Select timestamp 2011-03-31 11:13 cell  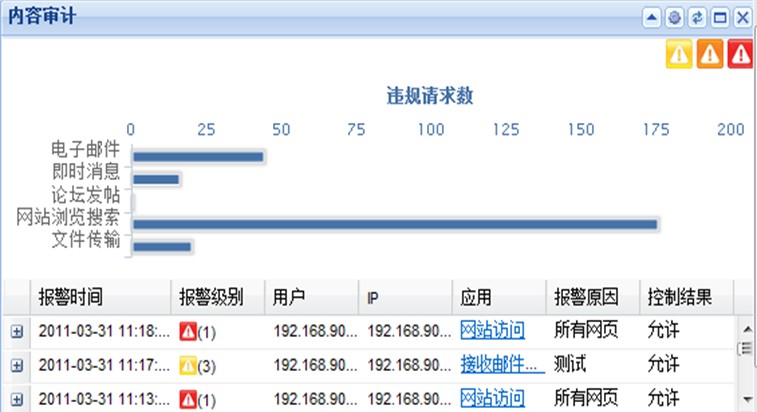104,399
